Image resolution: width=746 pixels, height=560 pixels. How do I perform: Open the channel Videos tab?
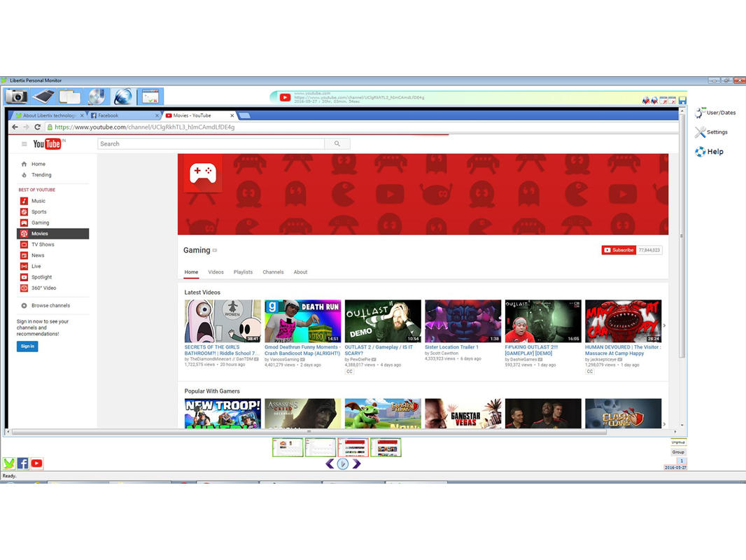coord(216,272)
